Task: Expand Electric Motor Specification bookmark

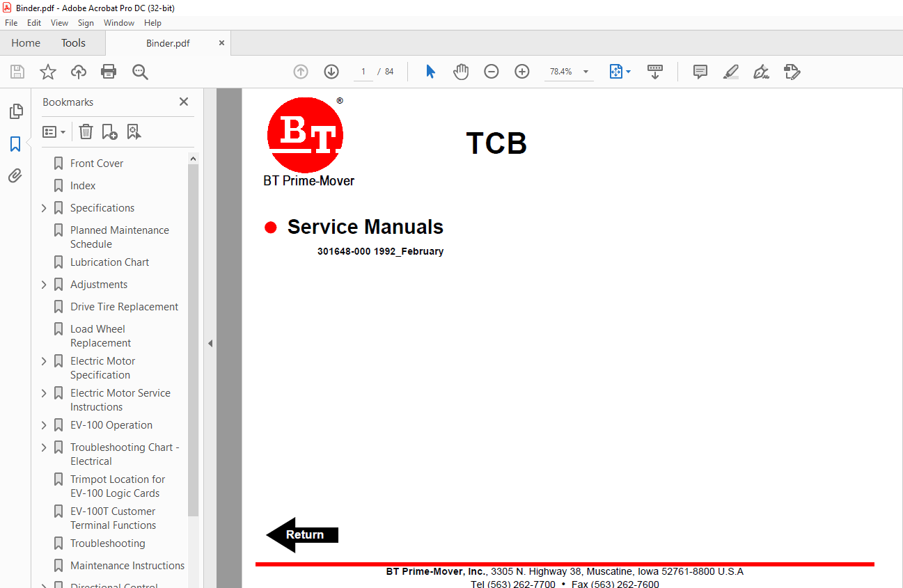Action: (x=45, y=361)
